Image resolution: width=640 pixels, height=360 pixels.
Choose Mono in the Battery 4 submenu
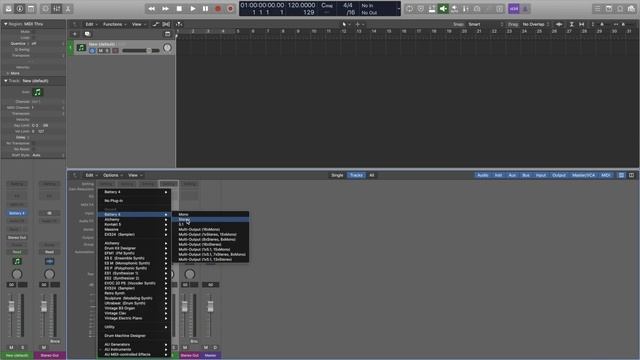(211, 214)
